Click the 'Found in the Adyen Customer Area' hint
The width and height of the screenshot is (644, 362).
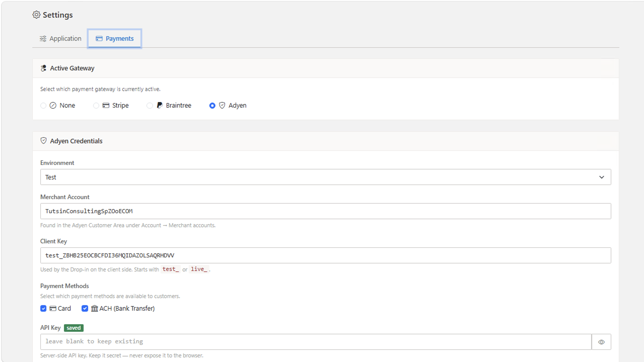[128, 225]
